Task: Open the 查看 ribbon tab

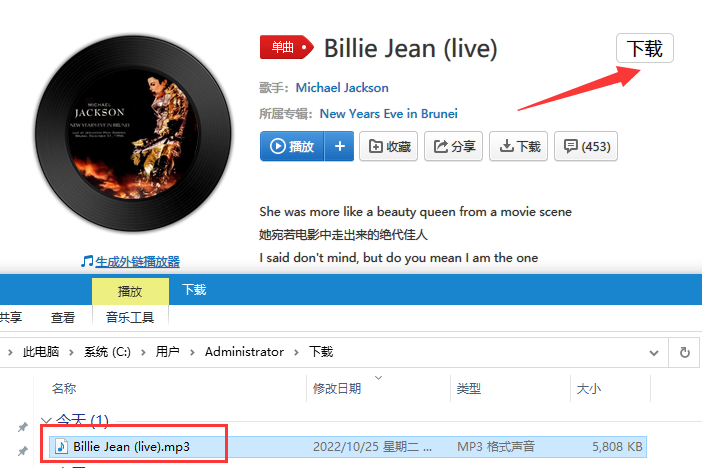Action: pyautogui.click(x=63, y=318)
